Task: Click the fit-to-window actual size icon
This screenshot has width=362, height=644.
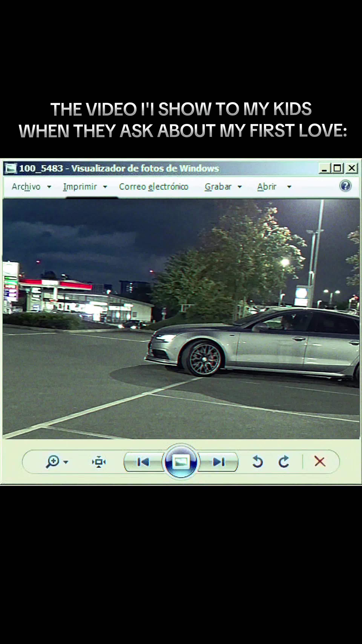Action: pyautogui.click(x=99, y=462)
